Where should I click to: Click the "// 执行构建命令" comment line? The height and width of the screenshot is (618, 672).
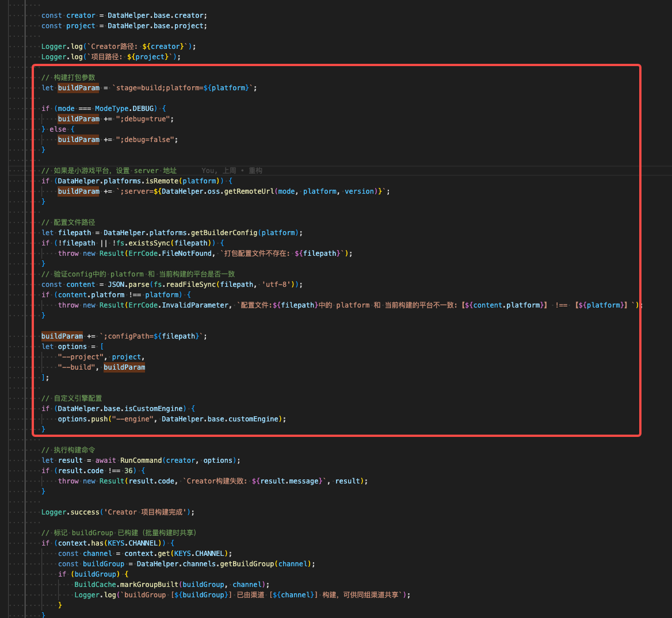(68, 450)
